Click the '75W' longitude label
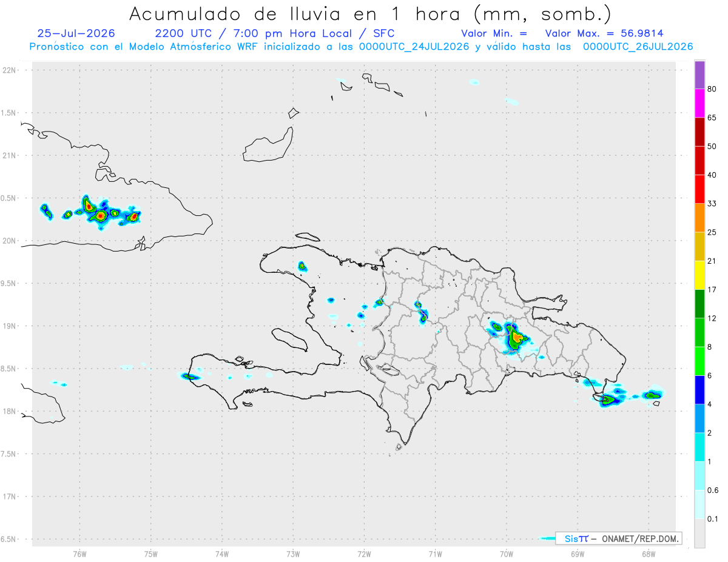The width and height of the screenshot is (728, 562). (151, 554)
